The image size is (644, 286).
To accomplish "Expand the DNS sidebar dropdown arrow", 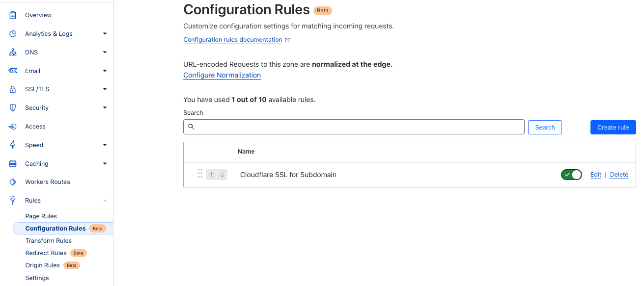I will tap(105, 52).
